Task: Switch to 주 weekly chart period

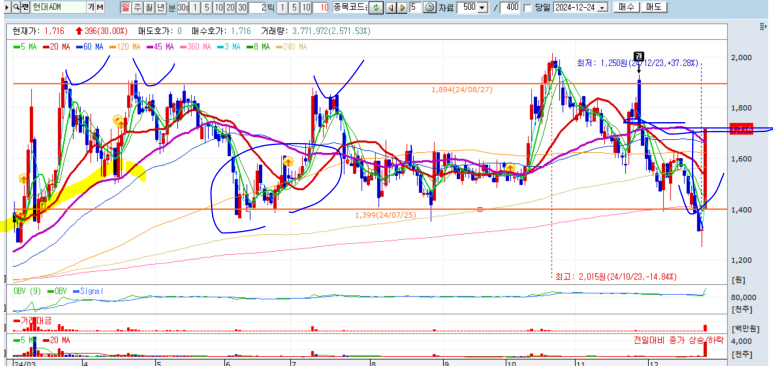Action: (x=138, y=7)
